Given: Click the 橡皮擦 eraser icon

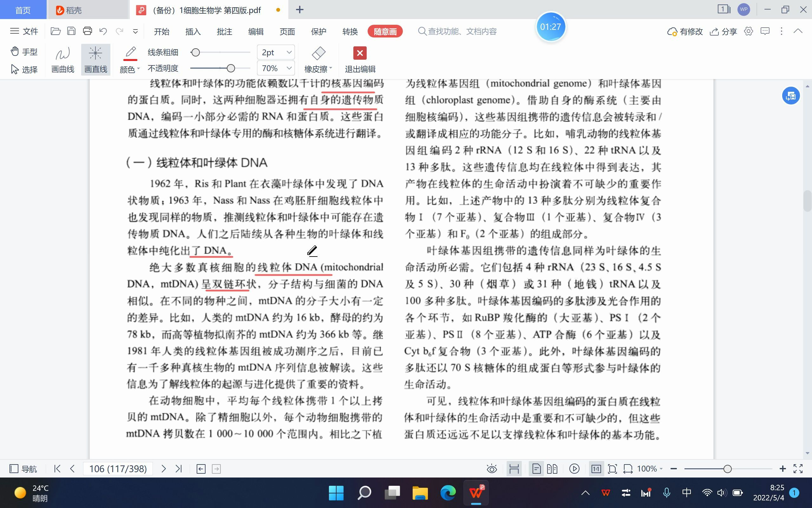Looking at the screenshot, I should (x=318, y=53).
